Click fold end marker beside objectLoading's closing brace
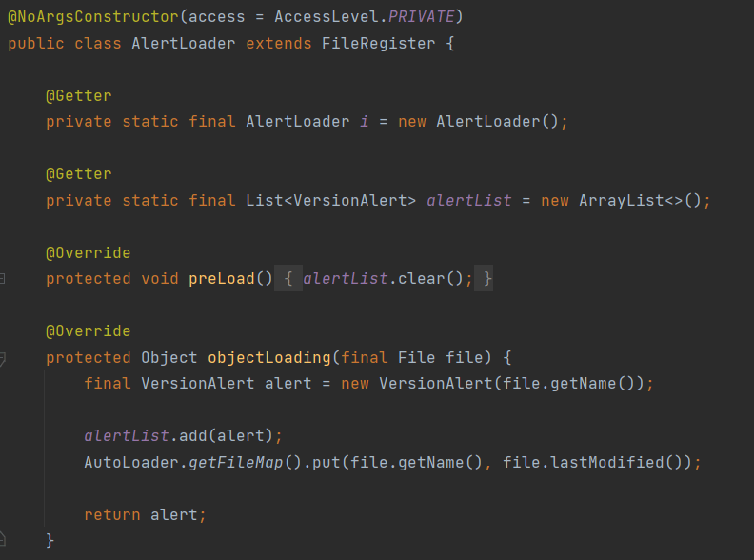754x560 pixels. 3,540
